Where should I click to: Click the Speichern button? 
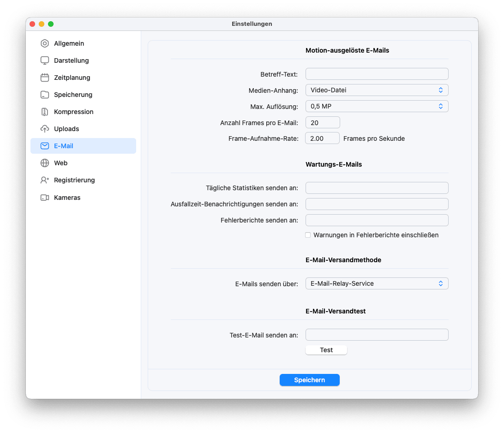(309, 380)
